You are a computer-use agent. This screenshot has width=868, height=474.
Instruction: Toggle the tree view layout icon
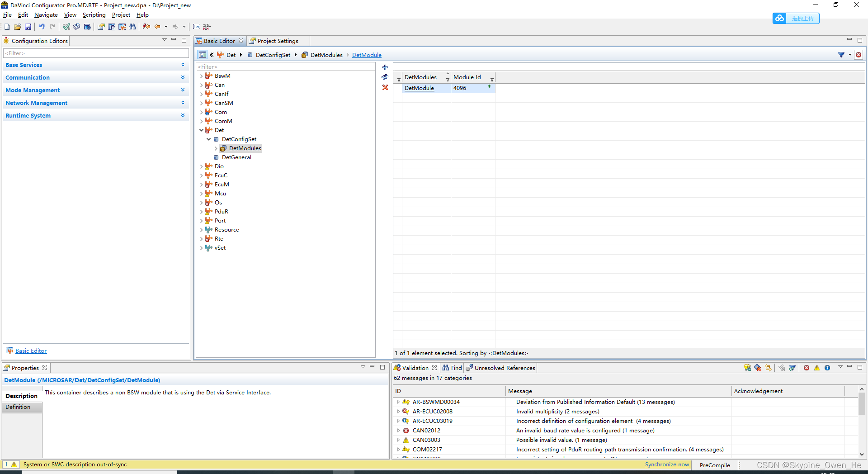click(203, 55)
